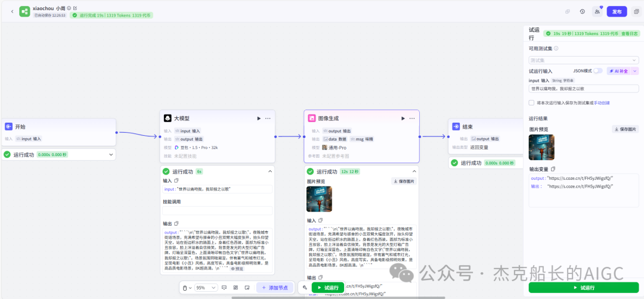Check save run input as test set
The width and height of the screenshot is (644, 299).
click(531, 103)
